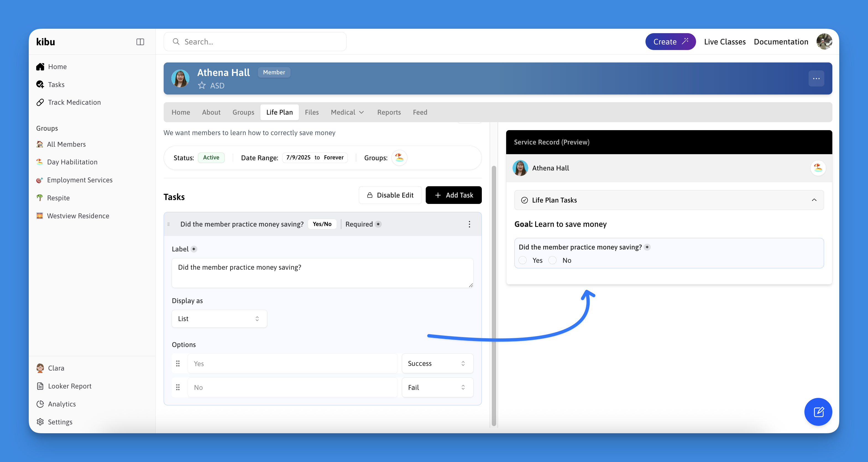Click the Search input field

[x=255, y=42]
